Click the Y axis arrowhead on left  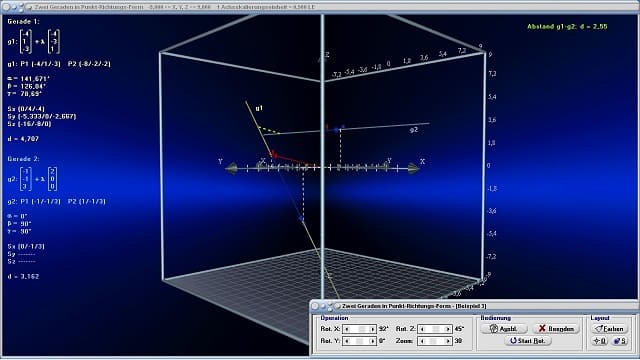pos(232,168)
